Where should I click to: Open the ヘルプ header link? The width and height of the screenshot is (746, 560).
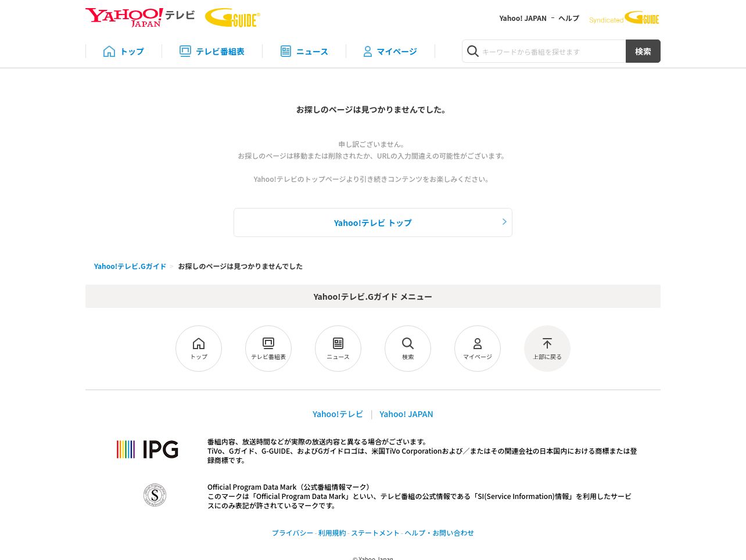tap(569, 18)
